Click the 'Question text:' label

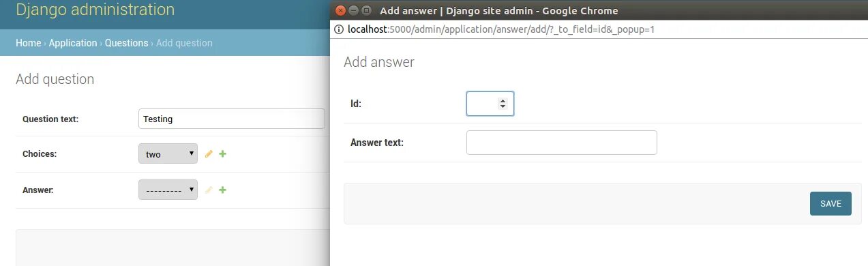pos(50,119)
